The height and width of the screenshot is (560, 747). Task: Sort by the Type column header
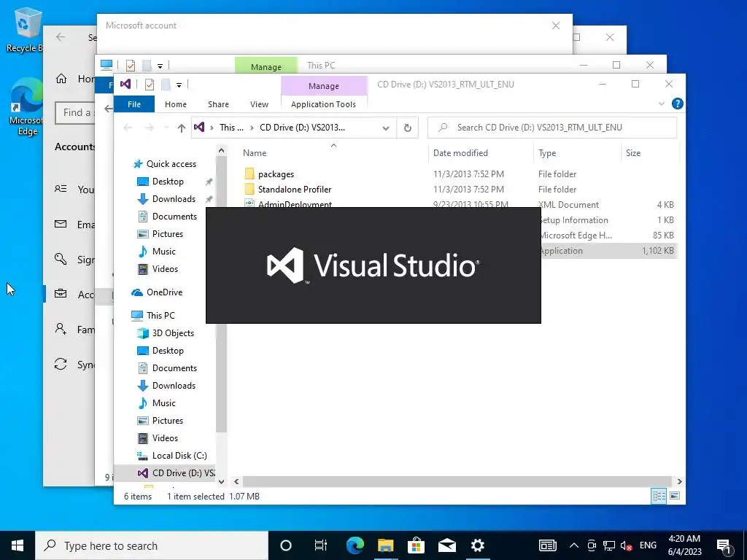click(x=547, y=153)
